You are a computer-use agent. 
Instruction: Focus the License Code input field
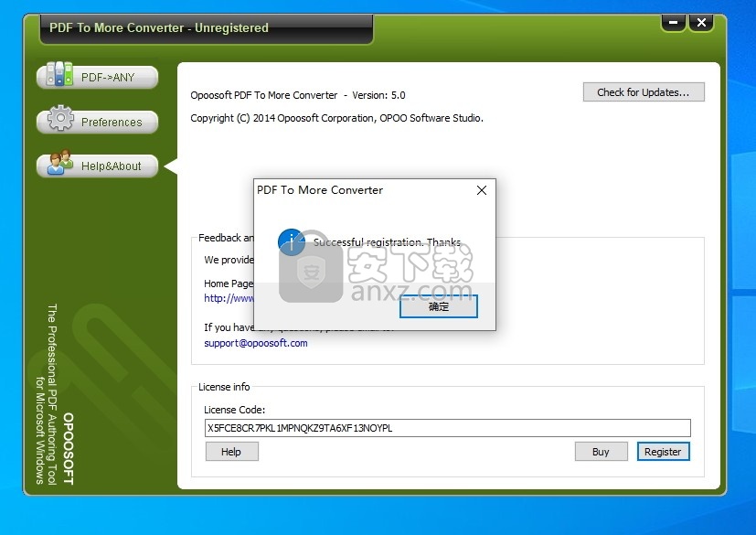coord(447,428)
